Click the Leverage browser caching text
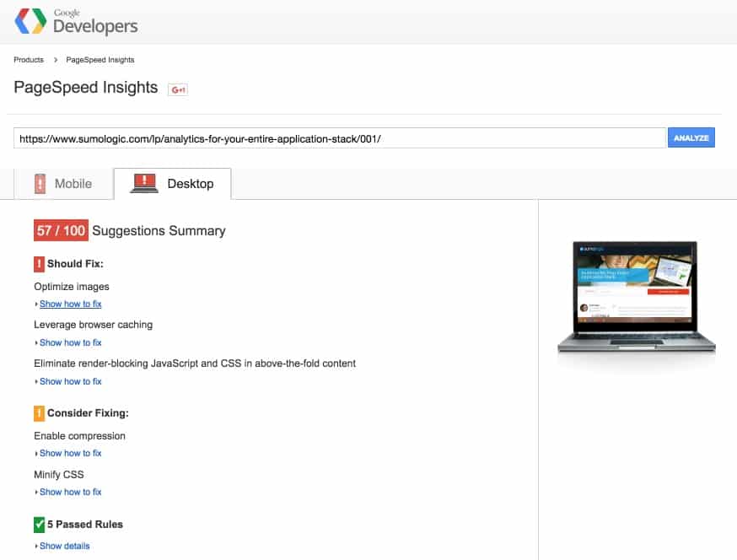 93,325
